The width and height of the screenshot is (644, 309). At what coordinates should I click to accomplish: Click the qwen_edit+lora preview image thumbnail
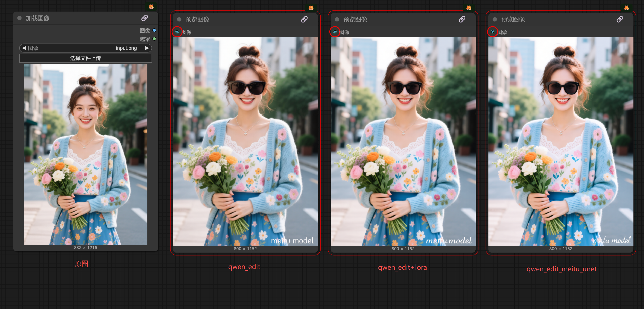[403, 141]
